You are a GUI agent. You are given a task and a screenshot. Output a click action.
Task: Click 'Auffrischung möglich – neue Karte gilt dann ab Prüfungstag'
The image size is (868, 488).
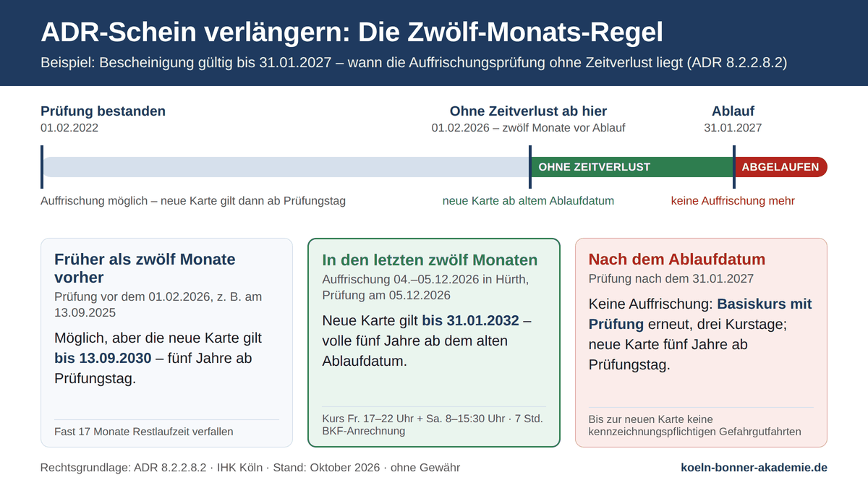[x=193, y=201]
